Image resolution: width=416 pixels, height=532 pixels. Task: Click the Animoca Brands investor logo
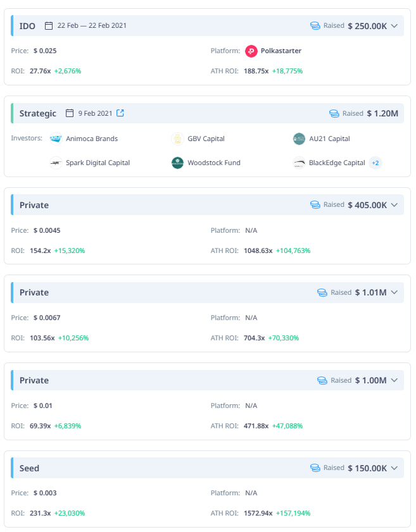click(x=55, y=139)
